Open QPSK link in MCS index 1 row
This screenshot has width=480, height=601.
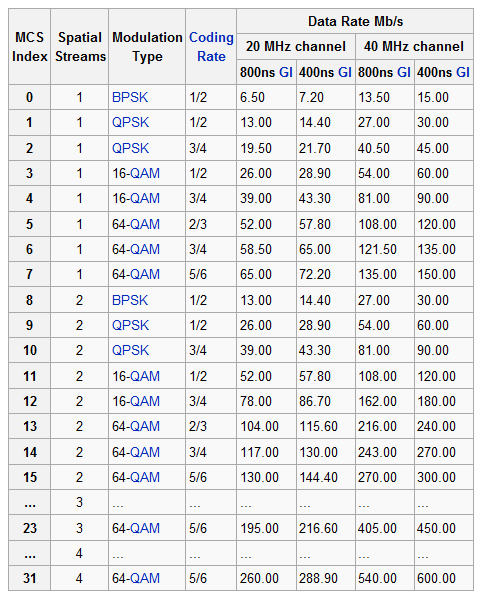tap(130, 123)
